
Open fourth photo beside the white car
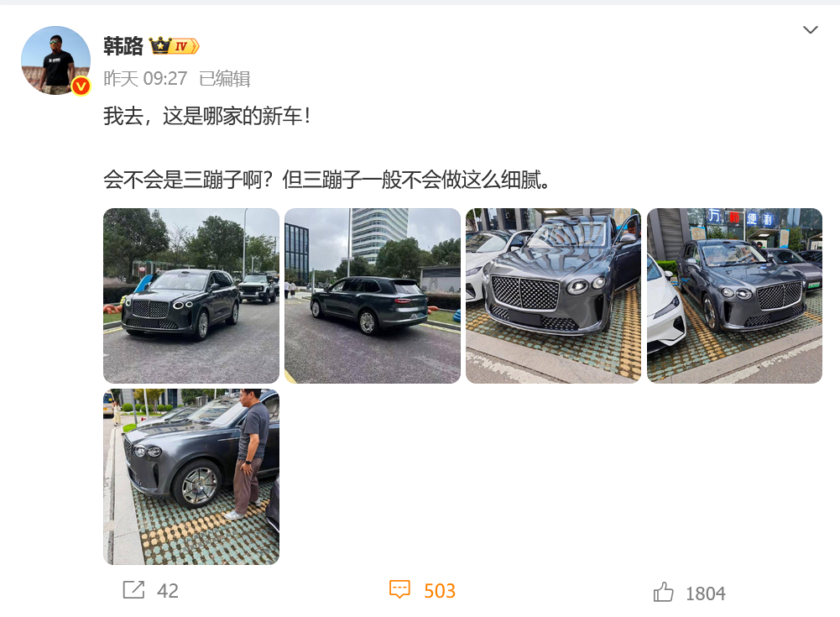tap(734, 295)
